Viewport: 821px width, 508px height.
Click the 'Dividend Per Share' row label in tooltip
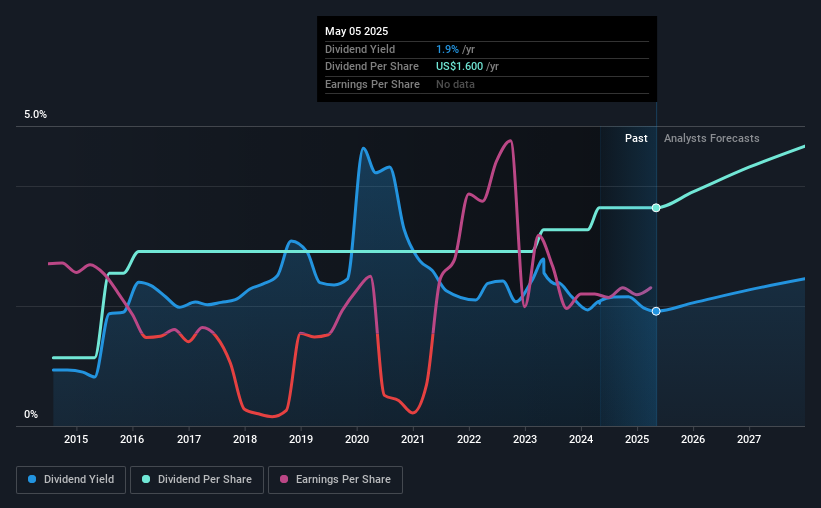pyautogui.click(x=372, y=67)
